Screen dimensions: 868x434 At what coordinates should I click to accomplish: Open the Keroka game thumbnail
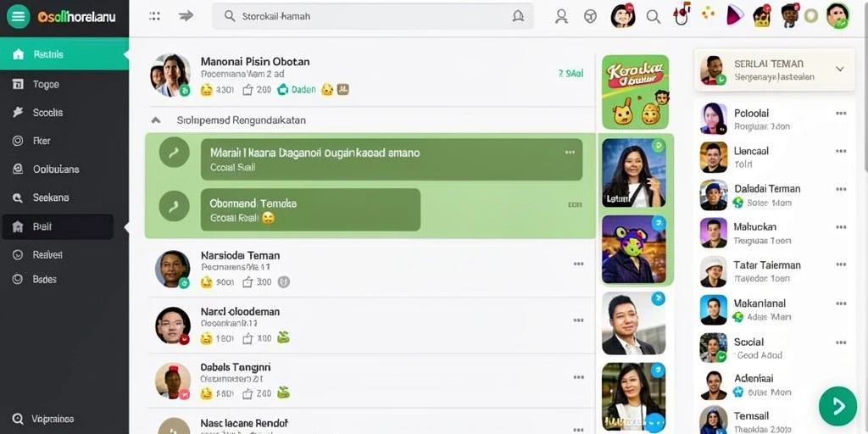click(635, 92)
